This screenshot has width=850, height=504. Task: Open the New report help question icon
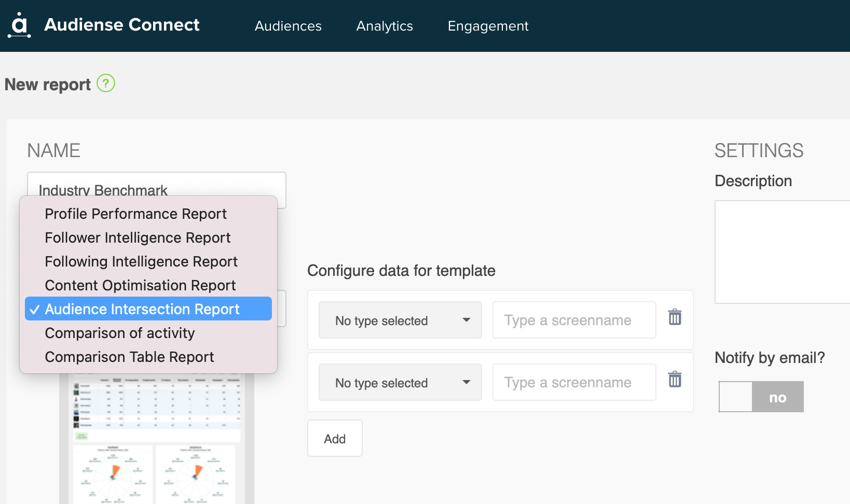pos(106,83)
